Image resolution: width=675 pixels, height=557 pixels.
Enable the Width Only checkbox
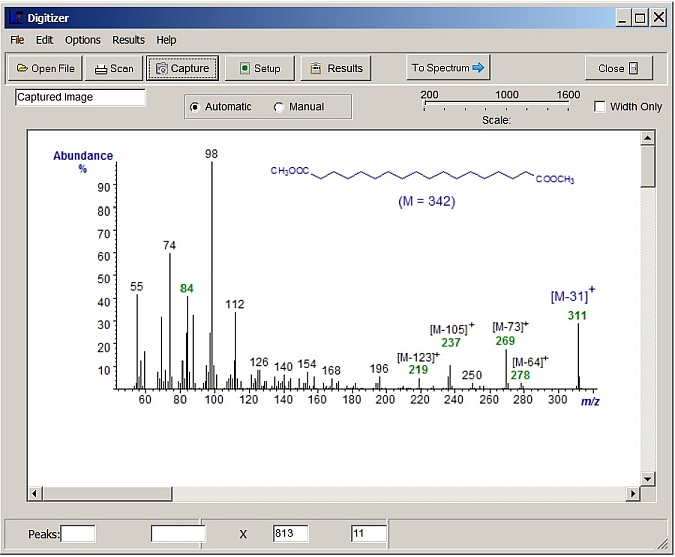point(600,107)
